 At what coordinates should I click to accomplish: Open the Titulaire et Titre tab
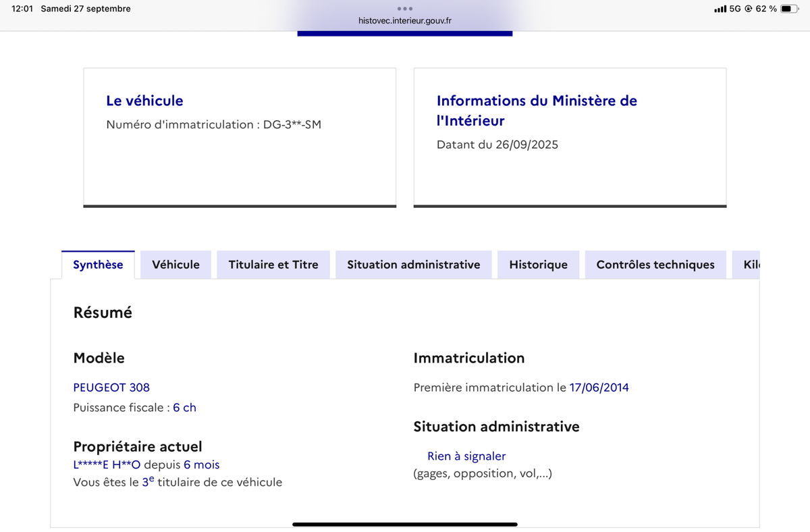click(x=273, y=265)
